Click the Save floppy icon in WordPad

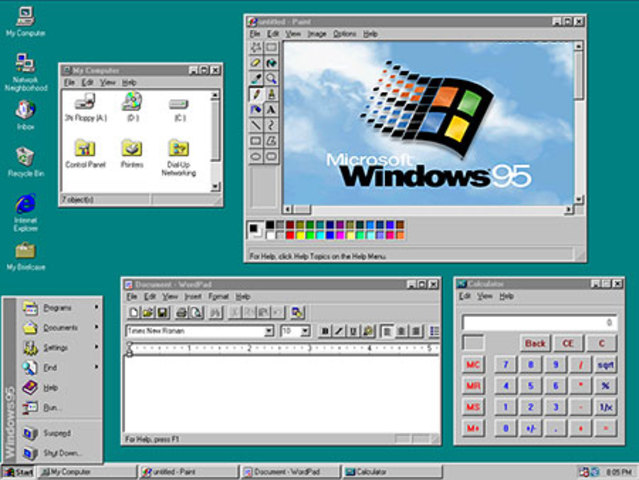(162, 313)
